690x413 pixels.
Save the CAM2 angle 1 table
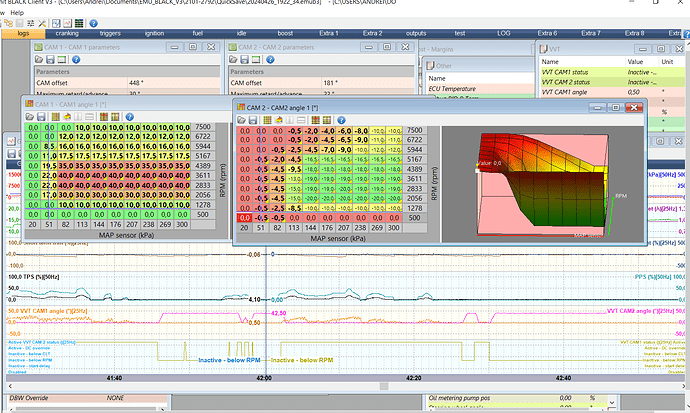tap(254, 118)
